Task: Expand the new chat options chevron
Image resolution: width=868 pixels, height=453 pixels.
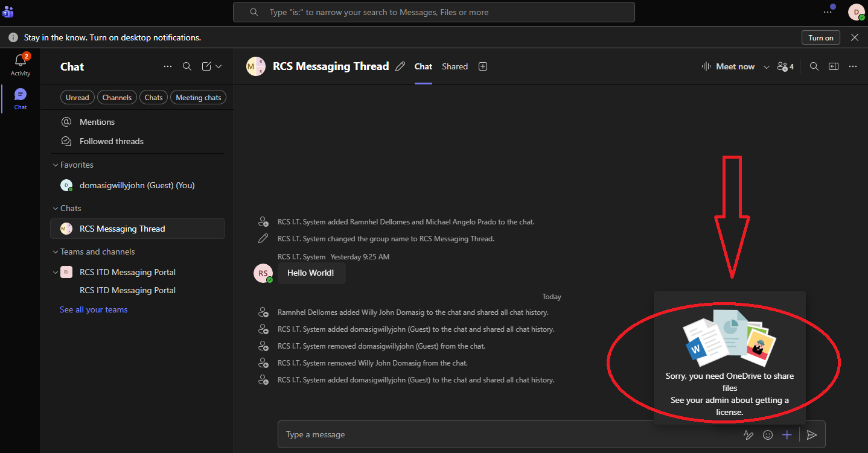Action: pos(219,66)
